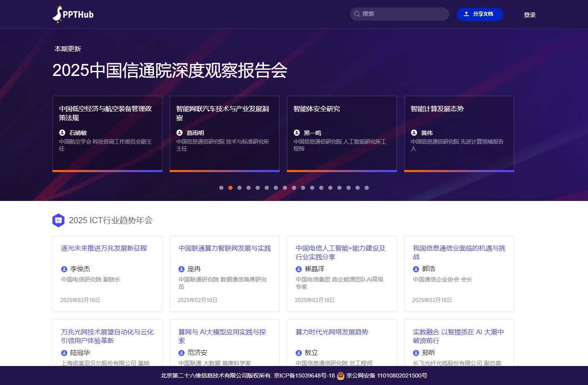This screenshot has height=385, width=588.
Task: Click speaker name 敖立
Action: click(x=311, y=353)
